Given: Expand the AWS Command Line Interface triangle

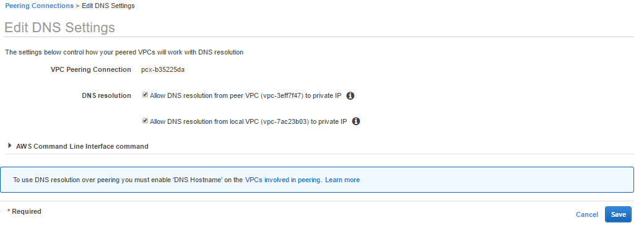Looking at the screenshot, I should [10, 146].
